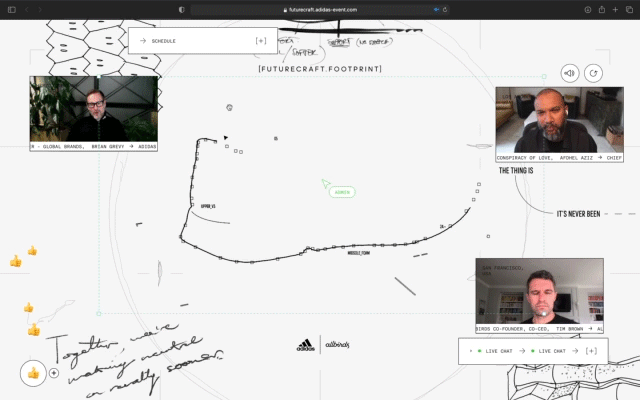Open Brian Grevy's video feed
This screenshot has width=640, height=400.
point(93,109)
